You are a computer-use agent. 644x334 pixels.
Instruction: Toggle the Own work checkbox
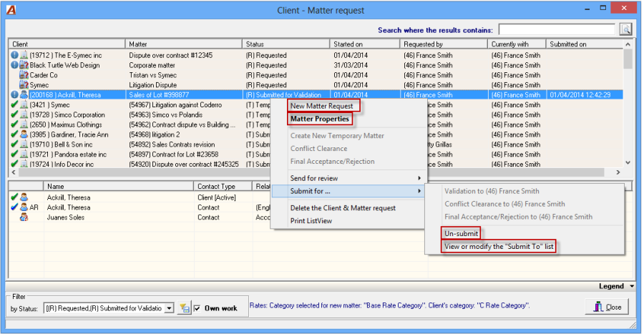tap(197, 308)
